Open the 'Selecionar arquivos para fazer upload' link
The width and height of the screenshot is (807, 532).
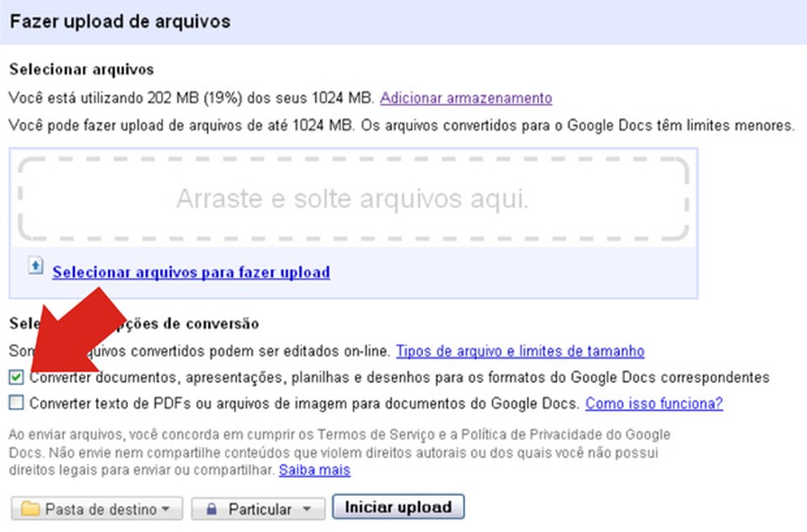click(x=190, y=271)
